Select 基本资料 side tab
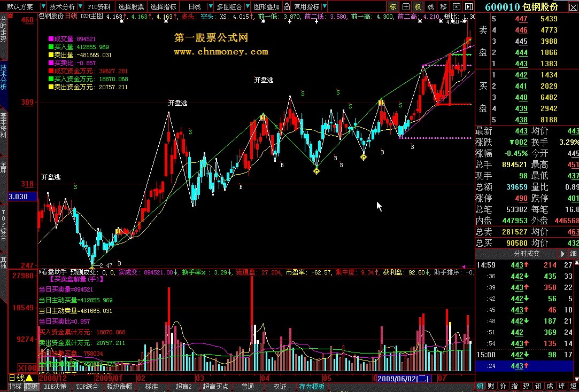The width and height of the screenshot is (579, 392). click(3, 126)
